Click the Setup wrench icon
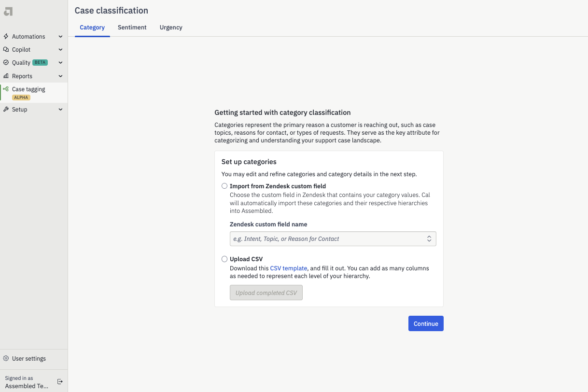The image size is (588, 392). point(6,110)
